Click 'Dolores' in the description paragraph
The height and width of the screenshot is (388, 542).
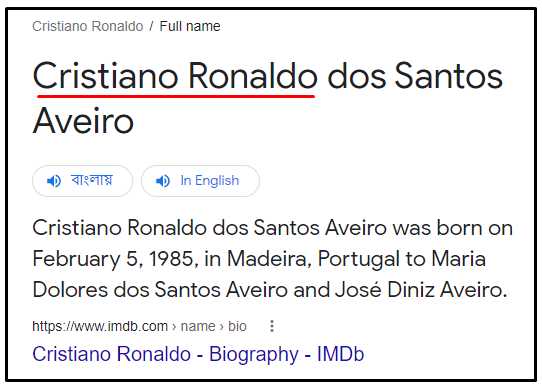[70, 289]
